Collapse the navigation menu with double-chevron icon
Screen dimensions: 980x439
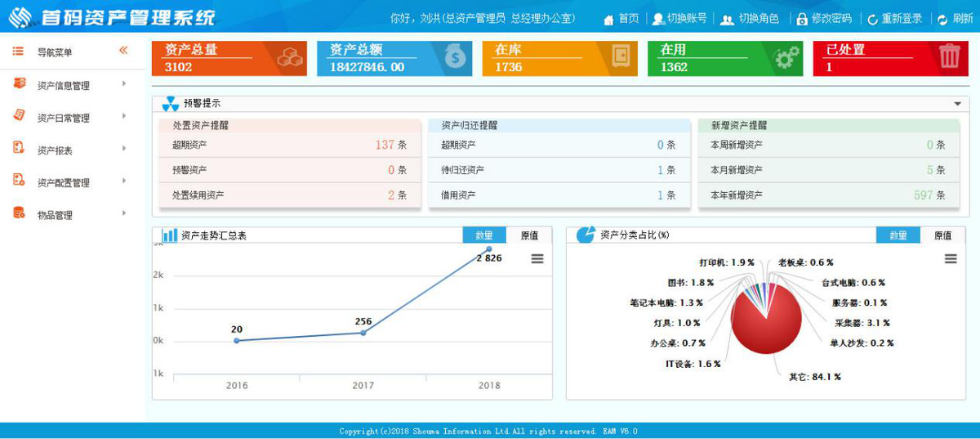click(x=123, y=51)
